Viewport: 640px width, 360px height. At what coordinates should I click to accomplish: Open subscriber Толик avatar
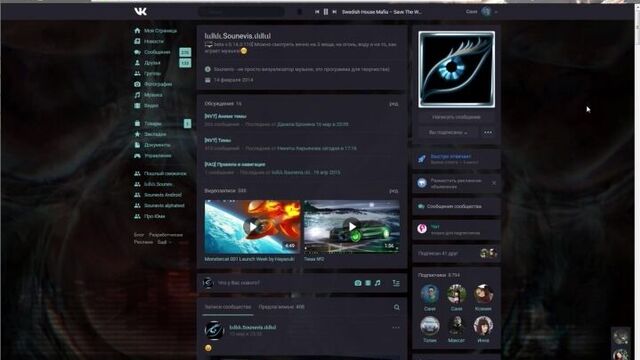430,326
